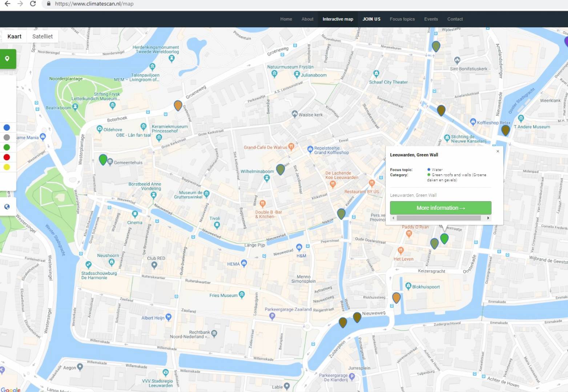Switch map to Satelliet view
The image size is (568, 392).
[43, 36]
